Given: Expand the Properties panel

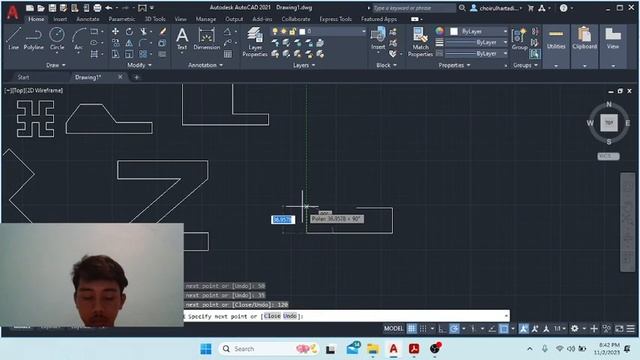Looking at the screenshot, I should point(454,65).
